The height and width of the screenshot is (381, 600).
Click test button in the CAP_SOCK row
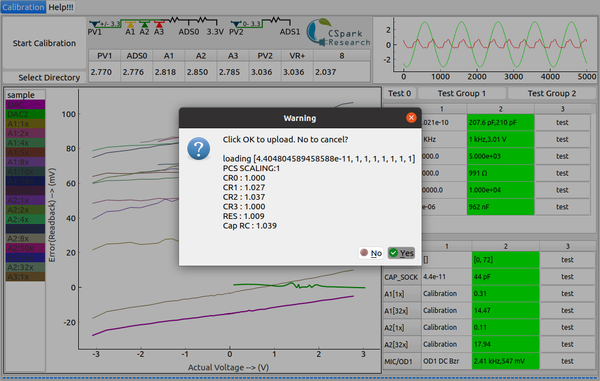567,277
